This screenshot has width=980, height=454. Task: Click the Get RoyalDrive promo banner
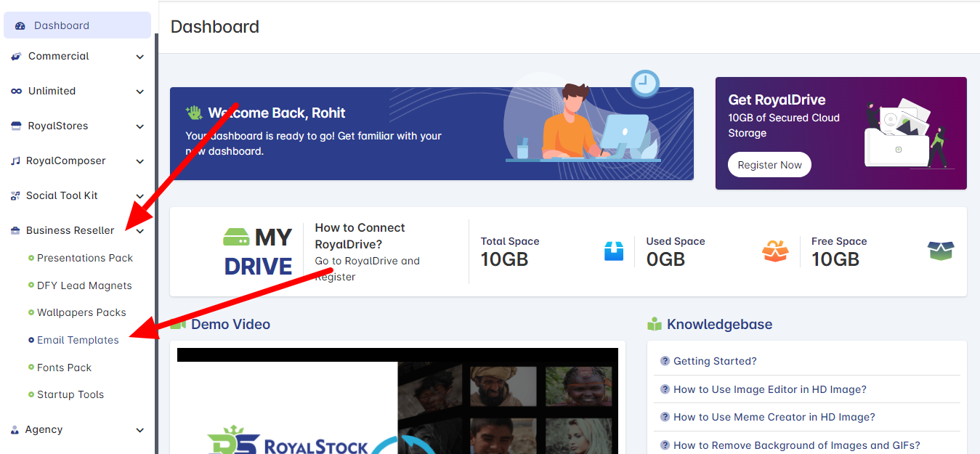point(841,134)
